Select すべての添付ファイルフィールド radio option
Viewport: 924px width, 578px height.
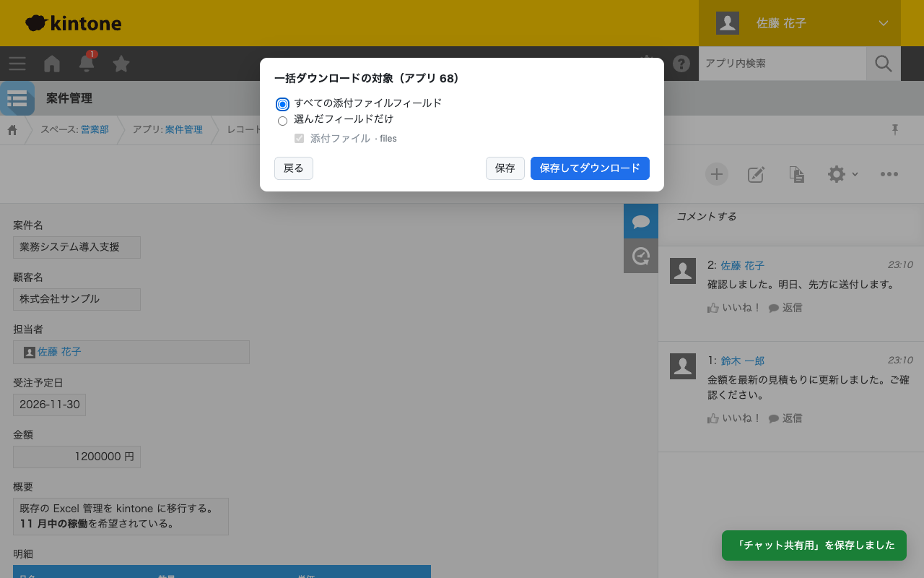click(x=282, y=104)
